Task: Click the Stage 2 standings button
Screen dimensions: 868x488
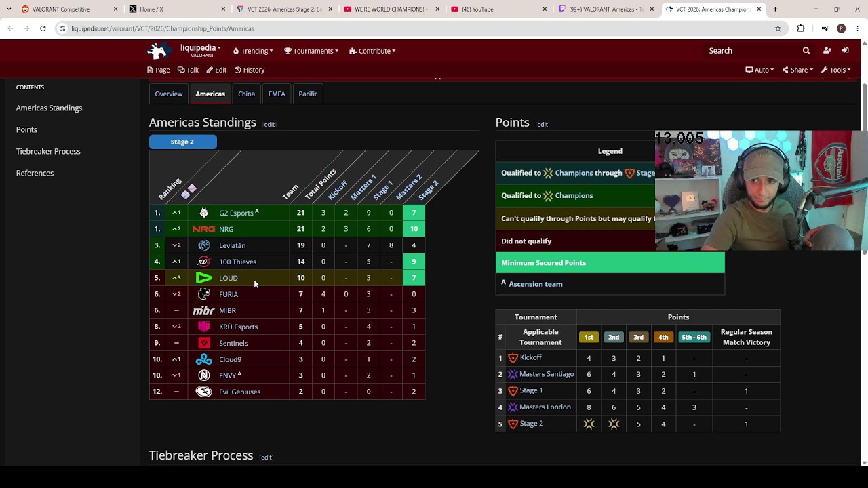Action: 182,142
